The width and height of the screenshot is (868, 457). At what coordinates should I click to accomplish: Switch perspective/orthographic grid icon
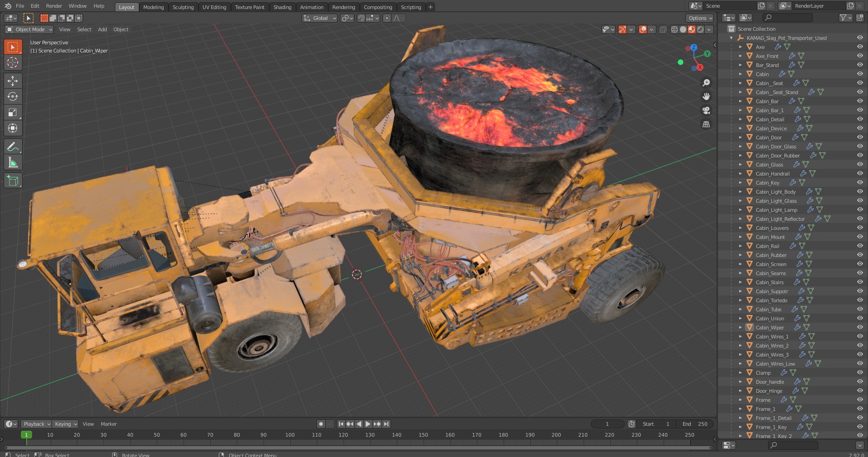click(706, 124)
